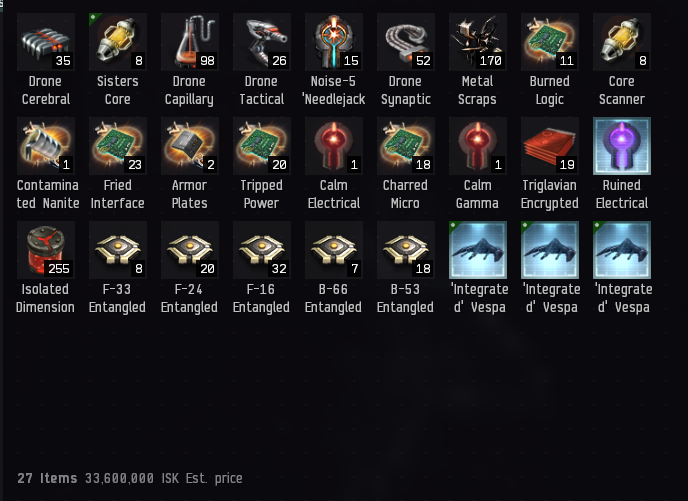Viewport: 688px width, 501px height.
Task: Click the Drone Synaptic item icon
Action: tap(405, 42)
